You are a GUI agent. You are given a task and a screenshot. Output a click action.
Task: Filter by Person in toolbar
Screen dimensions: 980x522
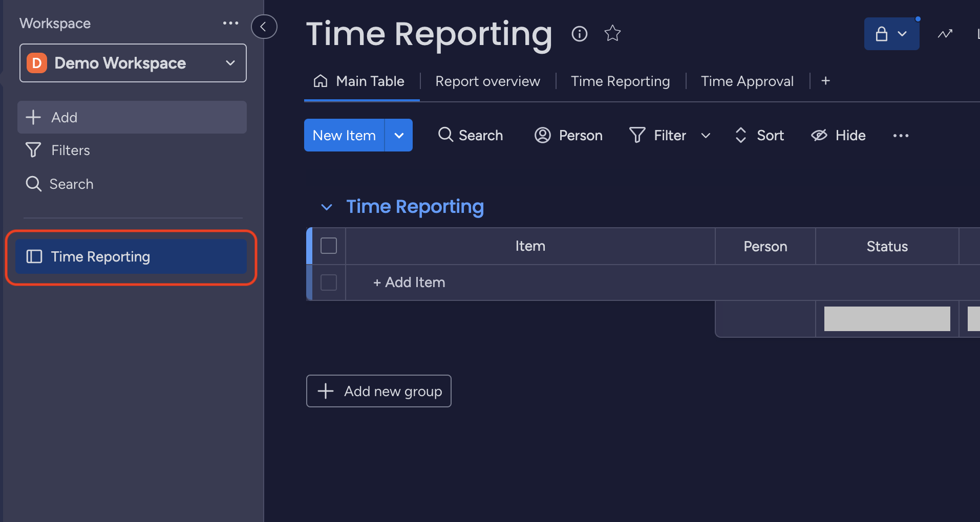click(x=568, y=135)
